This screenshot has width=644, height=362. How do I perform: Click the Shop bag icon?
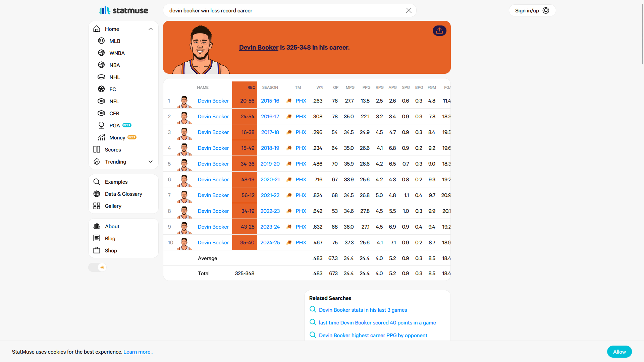coord(97,250)
